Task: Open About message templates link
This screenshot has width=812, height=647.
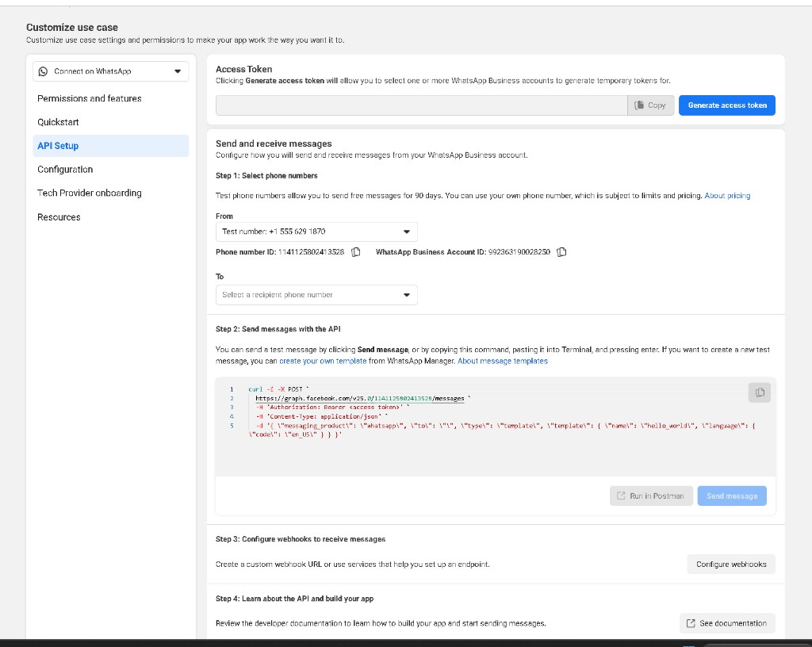Action: coord(502,361)
